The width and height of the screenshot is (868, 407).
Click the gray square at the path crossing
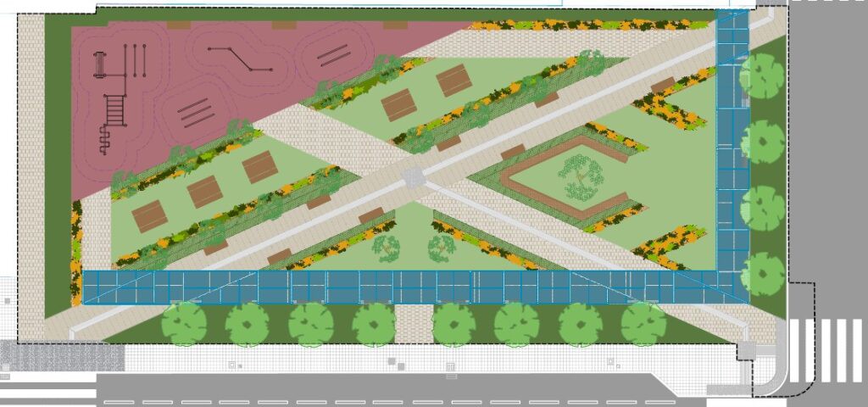(x=413, y=177)
